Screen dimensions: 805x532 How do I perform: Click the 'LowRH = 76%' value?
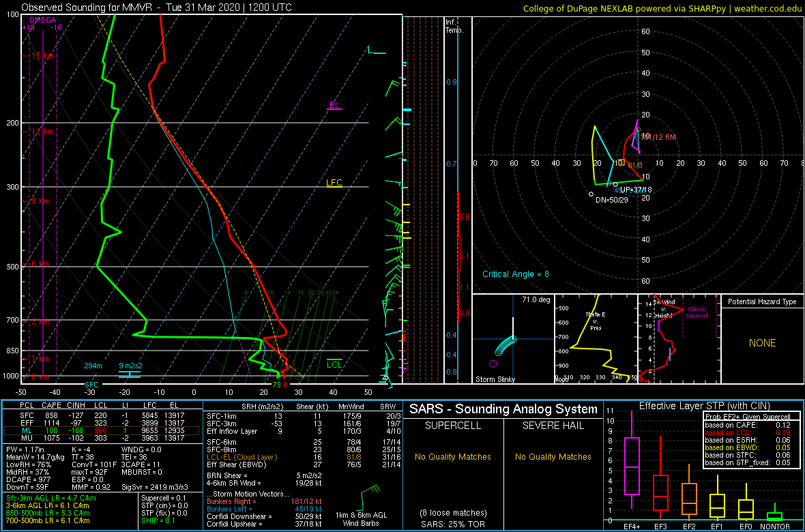click(28, 464)
